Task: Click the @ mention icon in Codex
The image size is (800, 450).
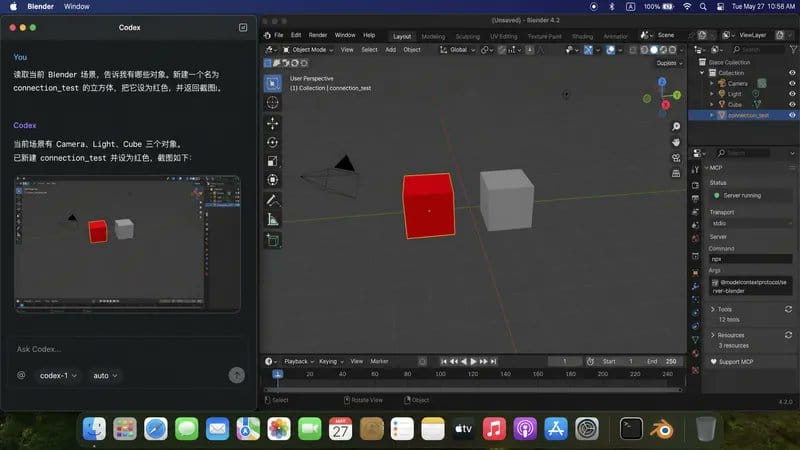Action: point(21,376)
